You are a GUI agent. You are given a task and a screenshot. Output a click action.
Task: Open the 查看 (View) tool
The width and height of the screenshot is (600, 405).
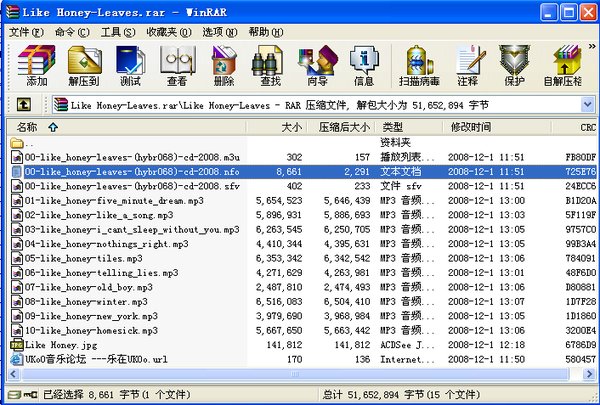(177, 65)
